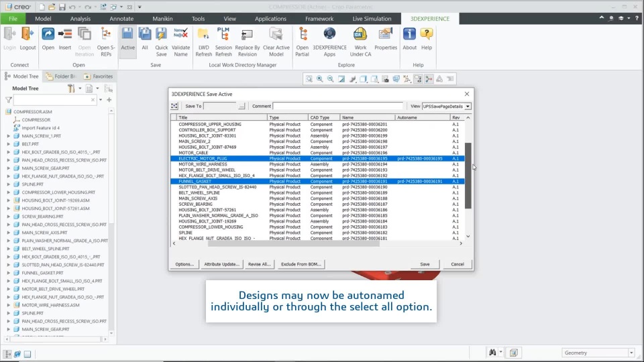Viewport: 644px width, 362px height.
Task: Expand the FUNNEL_GASKET.PRT tree node
Action: pos(8,273)
